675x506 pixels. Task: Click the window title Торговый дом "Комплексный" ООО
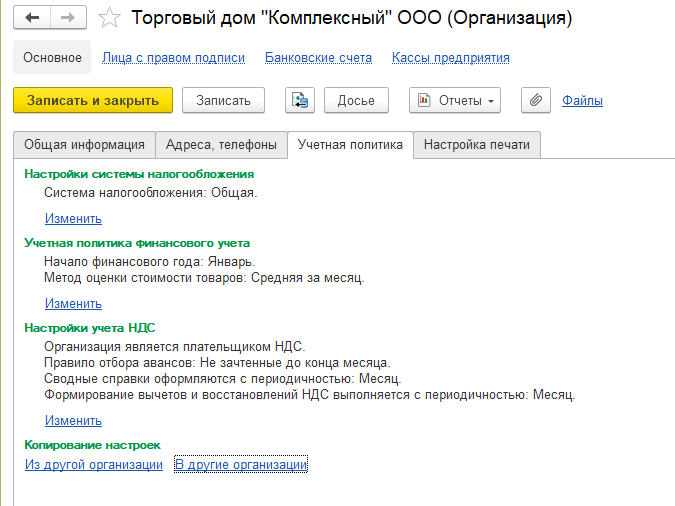[x=352, y=18]
